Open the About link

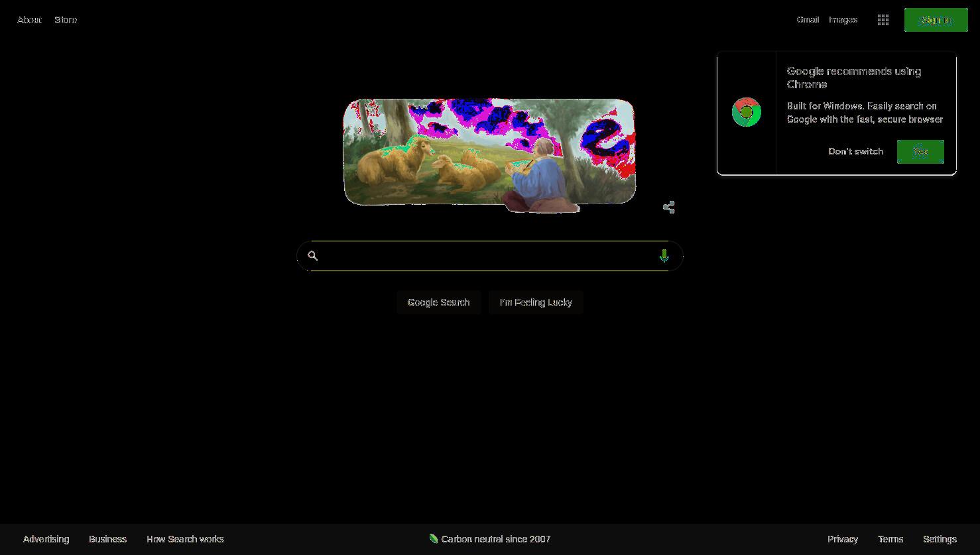click(29, 20)
